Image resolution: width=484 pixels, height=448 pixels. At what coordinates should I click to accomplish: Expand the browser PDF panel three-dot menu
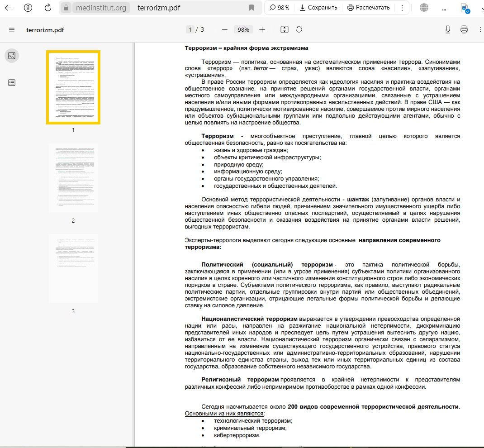click(402, 8)
